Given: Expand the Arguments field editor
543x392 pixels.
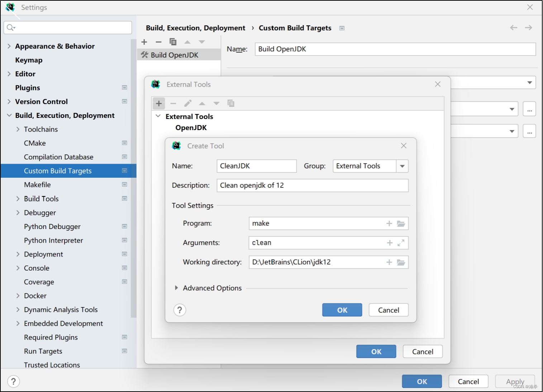Looking at the screenshot, I should point(401,243).
